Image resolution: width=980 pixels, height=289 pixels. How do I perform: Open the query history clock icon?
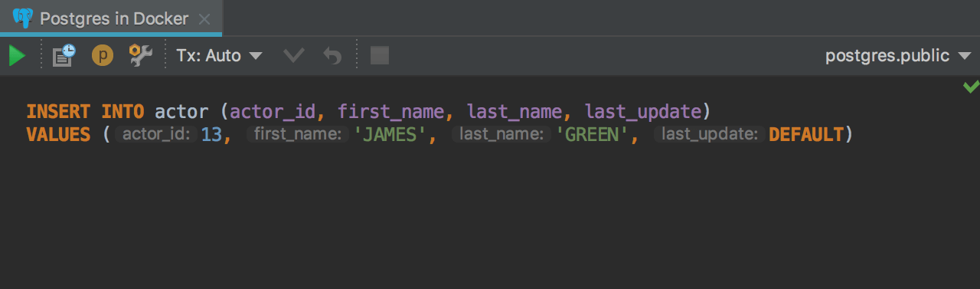click(64, 55)
